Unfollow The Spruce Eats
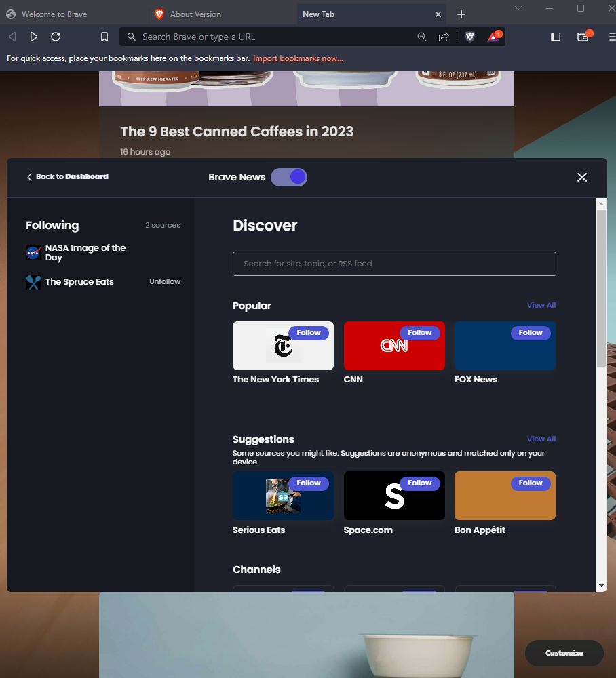 165,281
